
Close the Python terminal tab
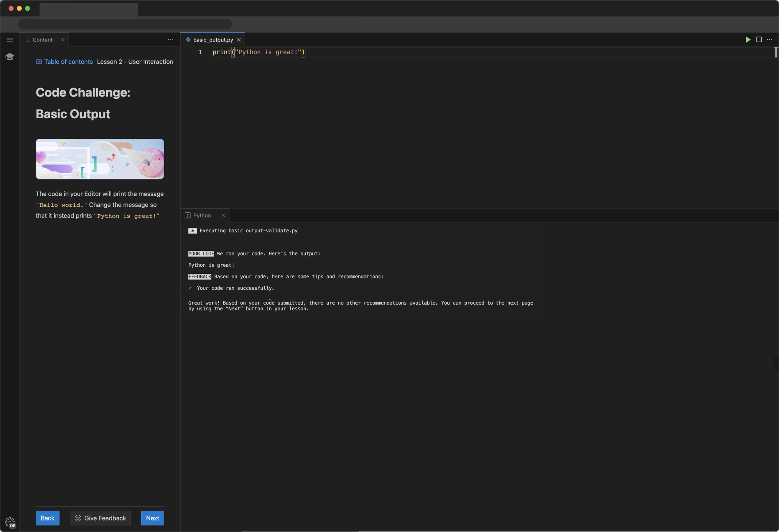click(223, 216)
